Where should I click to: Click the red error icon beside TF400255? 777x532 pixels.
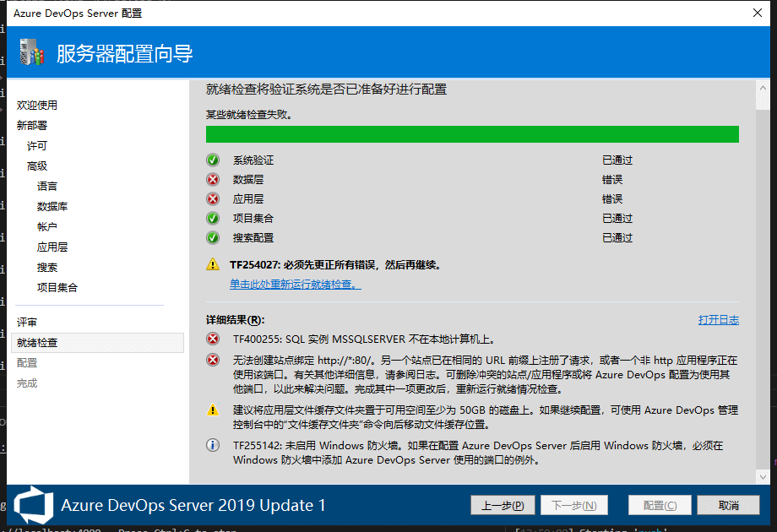click(x=213, y=339)
